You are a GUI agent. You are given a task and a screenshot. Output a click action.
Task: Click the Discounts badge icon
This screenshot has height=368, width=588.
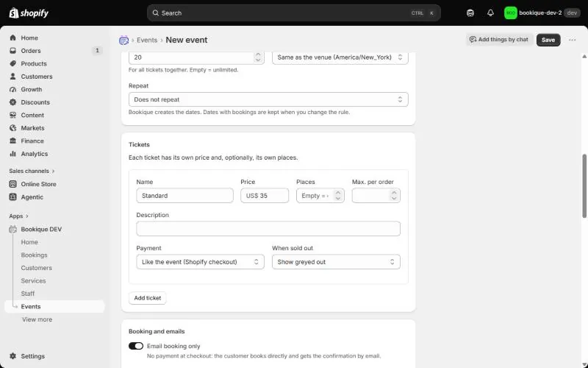click(x=12, y=102)
